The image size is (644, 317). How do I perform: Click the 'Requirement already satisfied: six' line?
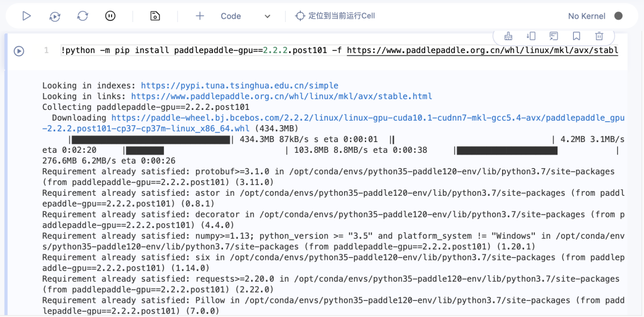coord(333,263)
